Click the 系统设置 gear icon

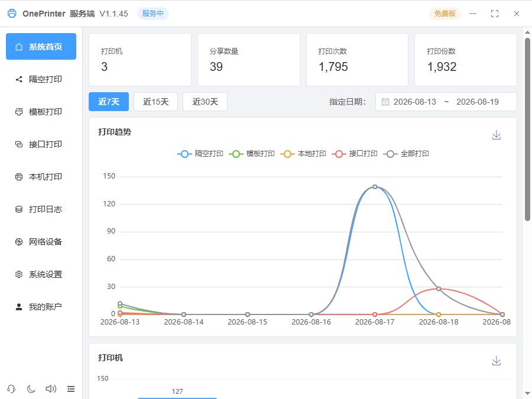(19, 274)
